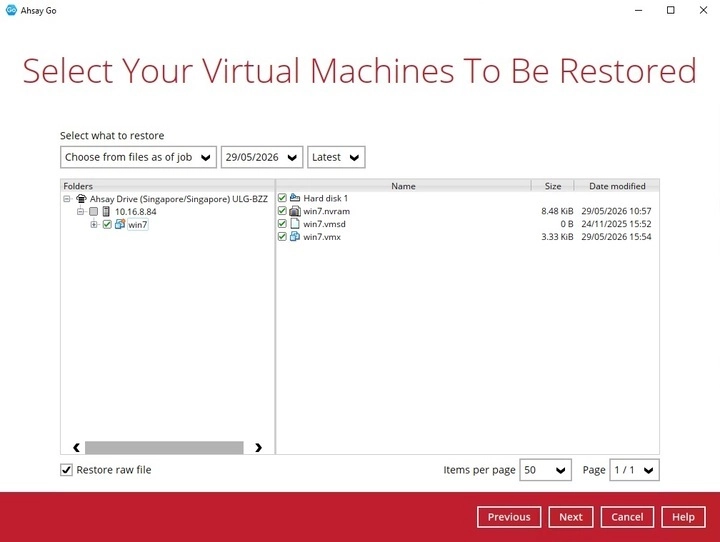
Task: Click the 29/05/2026 15:54 date cell
Action: click(616, 237)
